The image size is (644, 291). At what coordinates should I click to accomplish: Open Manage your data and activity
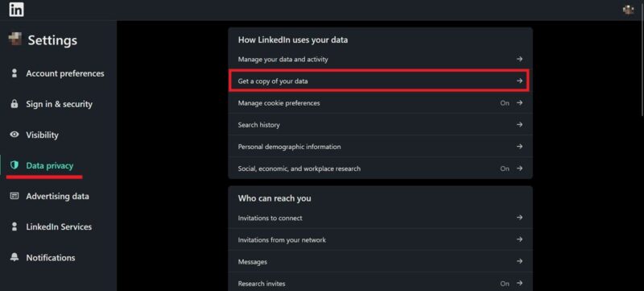[x=380, y=59]
